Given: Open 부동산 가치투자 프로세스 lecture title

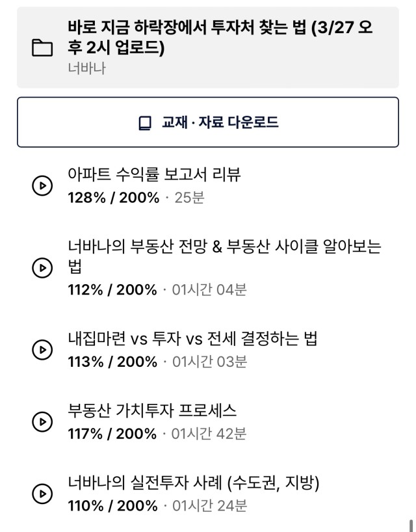Looking at the screenshot, I should pos(152,410).
